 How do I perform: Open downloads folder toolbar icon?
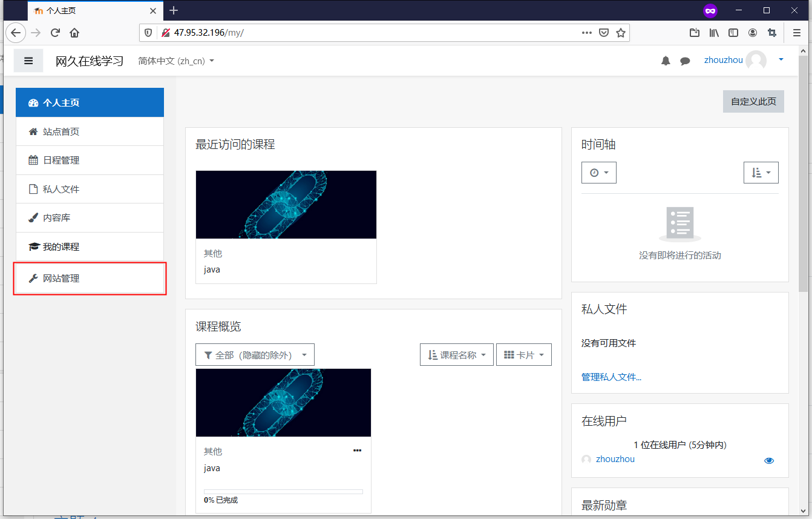point(695,33)
